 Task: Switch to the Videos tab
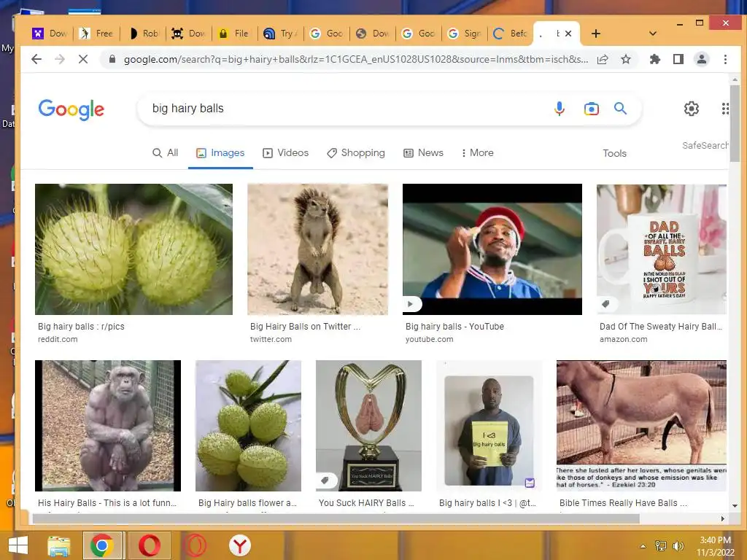click(x=286, y=153)
